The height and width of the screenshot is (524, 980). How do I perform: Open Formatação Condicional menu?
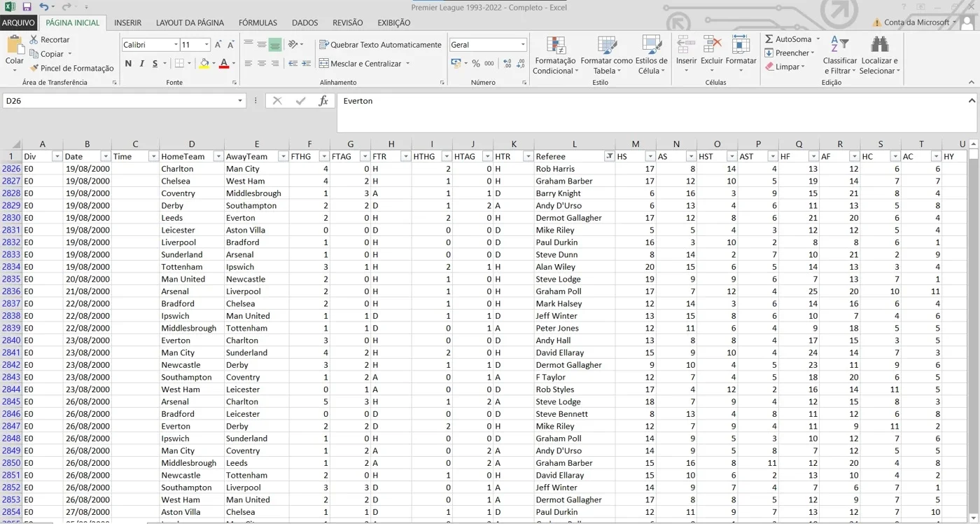(556, 56)
